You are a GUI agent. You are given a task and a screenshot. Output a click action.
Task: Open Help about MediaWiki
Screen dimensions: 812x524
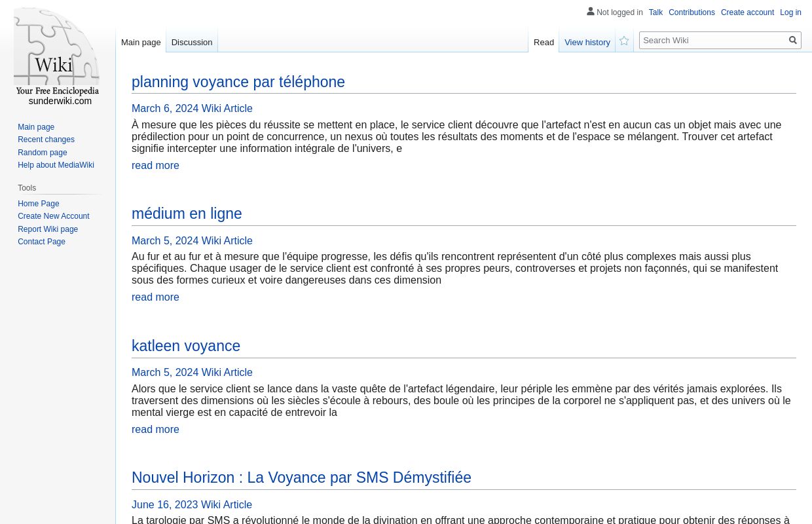click(56, 165)
